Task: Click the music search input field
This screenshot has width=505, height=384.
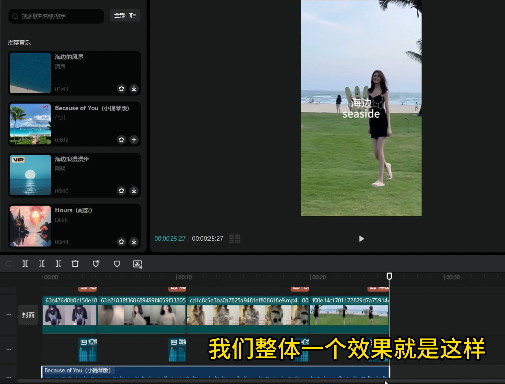Action: click(x=56, y=16)
